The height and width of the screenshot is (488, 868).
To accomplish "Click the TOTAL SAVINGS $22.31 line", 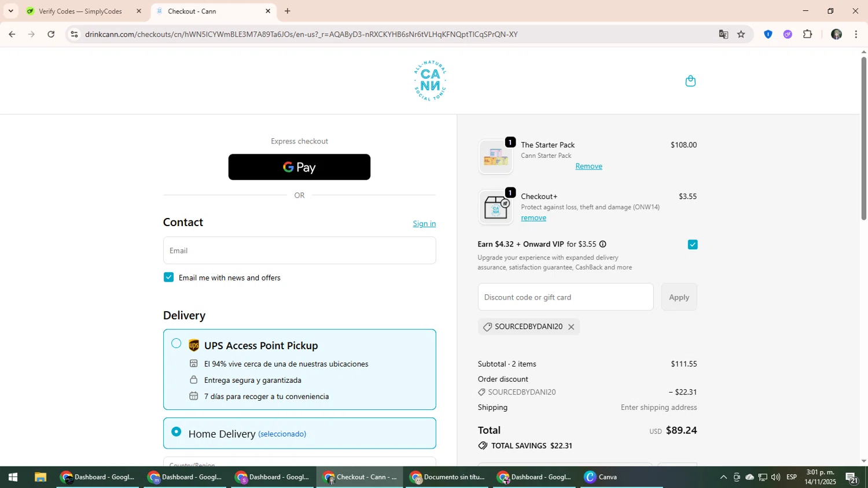I will coord(525,446).
